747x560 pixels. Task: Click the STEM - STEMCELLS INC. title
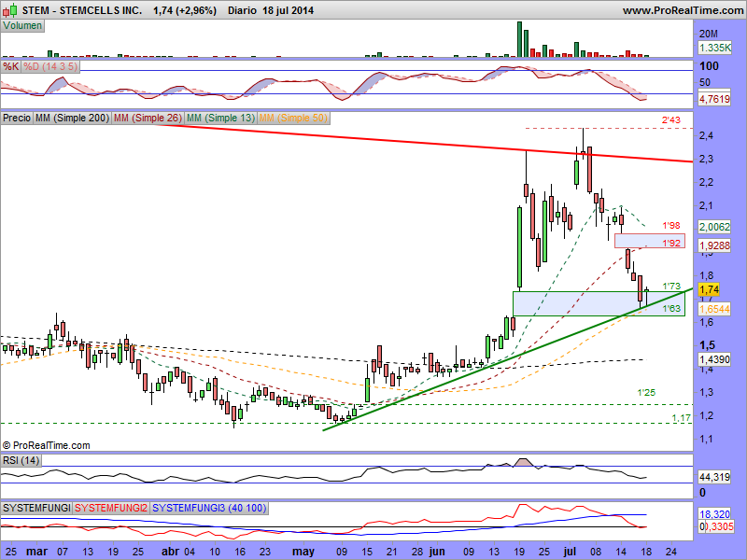point(82,10)
